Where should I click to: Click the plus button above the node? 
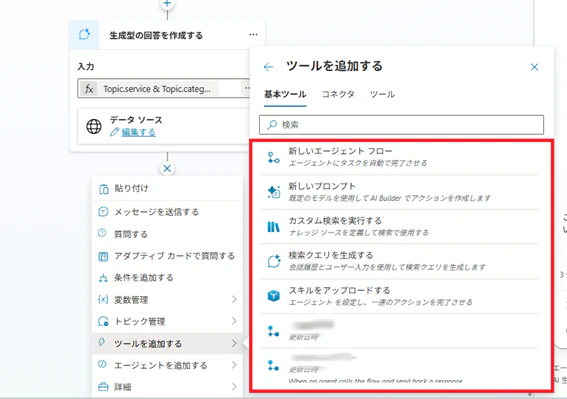(x=167, y=4)
